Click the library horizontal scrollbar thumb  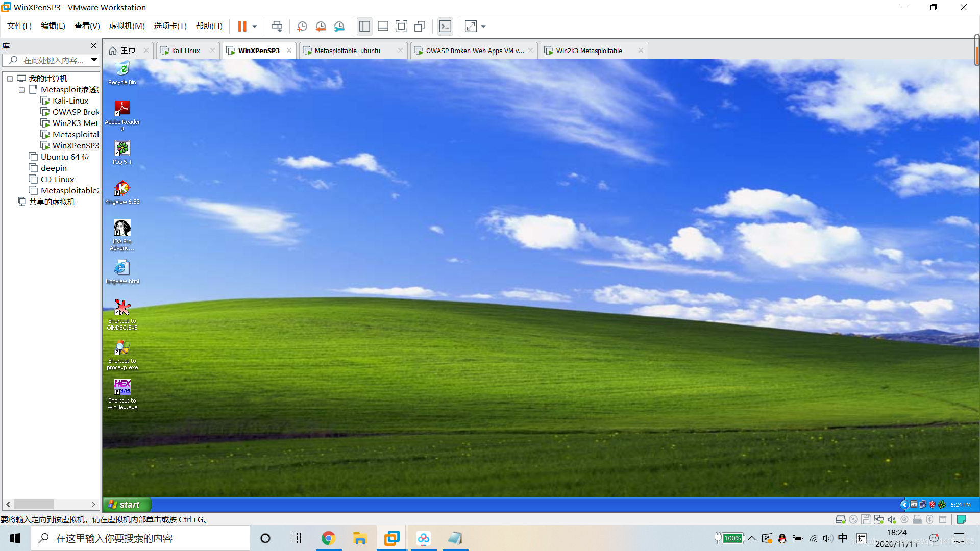pos(34,505)
